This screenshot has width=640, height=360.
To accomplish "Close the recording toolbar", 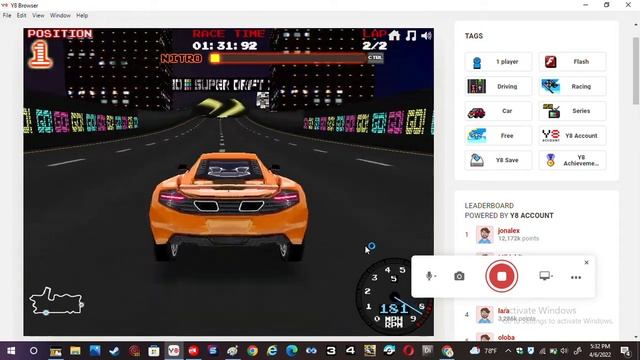I will (x=587, y=262).
